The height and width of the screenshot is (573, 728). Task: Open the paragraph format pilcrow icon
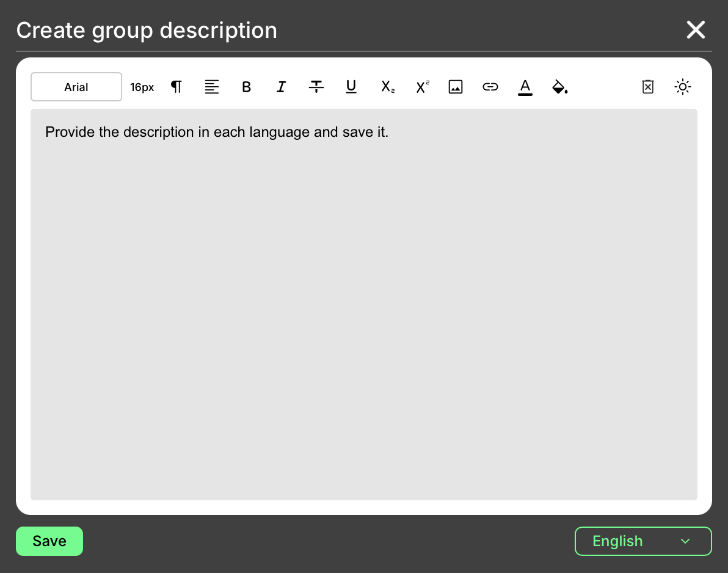177,87
